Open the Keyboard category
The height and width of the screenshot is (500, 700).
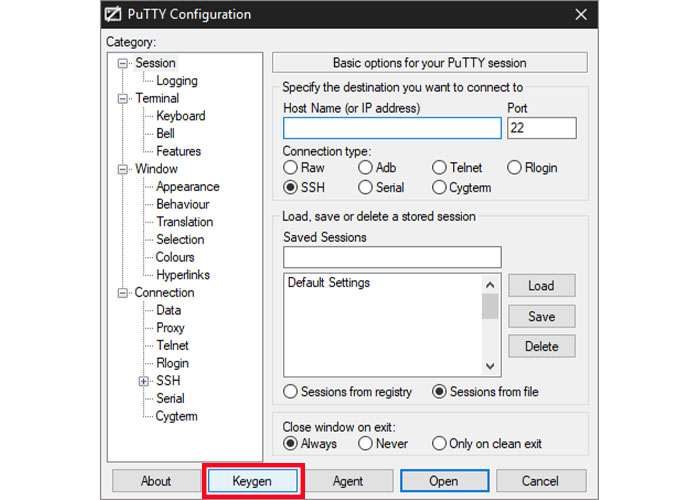pyautogui.click(x=181, y=116)
